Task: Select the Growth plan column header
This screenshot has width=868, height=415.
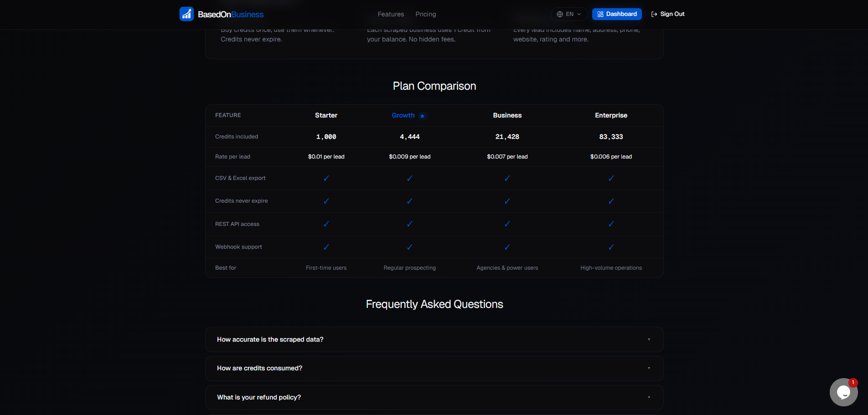Action: [x=403, y=115]
